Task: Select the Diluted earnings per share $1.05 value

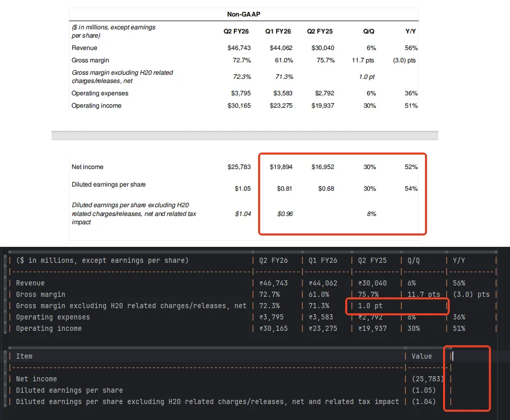Action: coord(243,188)
